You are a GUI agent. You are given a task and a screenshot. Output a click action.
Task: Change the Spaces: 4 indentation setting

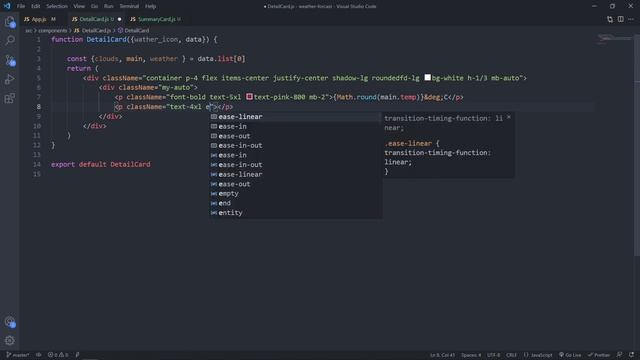tap(471, 355)
